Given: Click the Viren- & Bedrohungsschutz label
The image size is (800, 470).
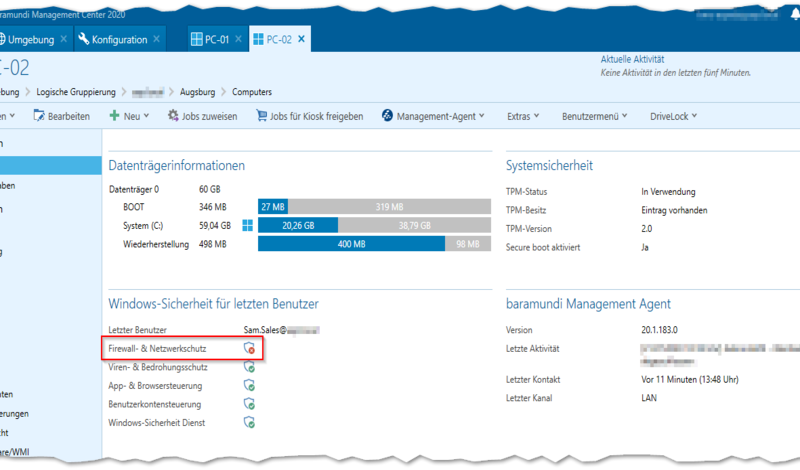Looking at the screenshot, I should [x=158, y=367].
